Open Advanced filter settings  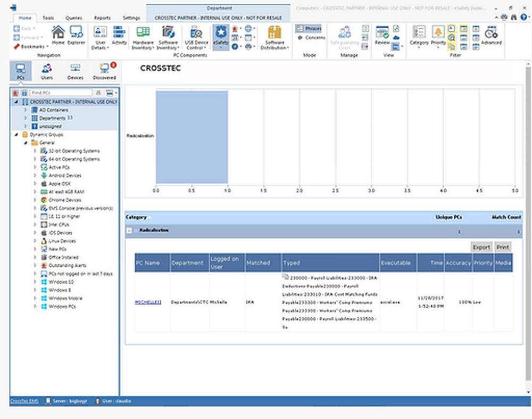491,35
